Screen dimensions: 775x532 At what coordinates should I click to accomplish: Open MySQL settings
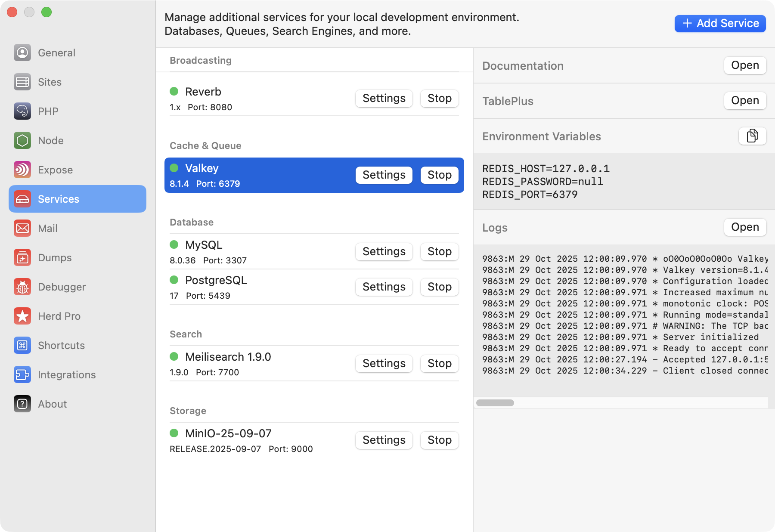pos(384,251)
